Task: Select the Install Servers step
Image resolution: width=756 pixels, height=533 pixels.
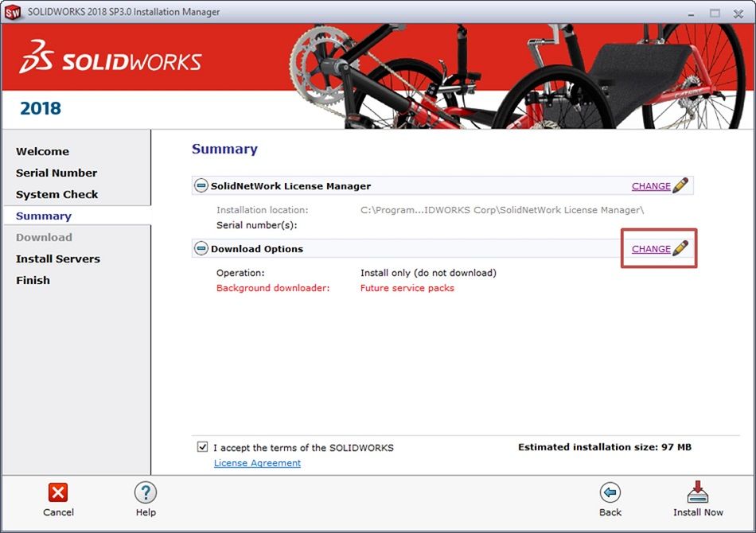Action: (58, 259)
